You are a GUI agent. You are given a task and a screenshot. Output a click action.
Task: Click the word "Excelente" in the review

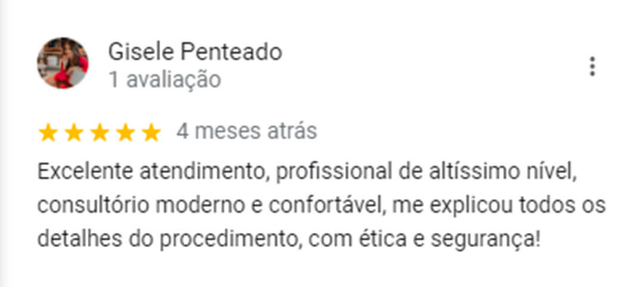[85, 172]
